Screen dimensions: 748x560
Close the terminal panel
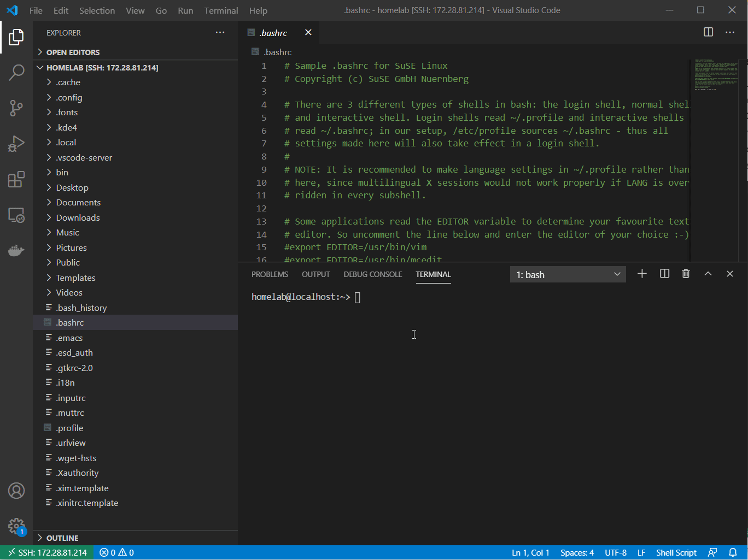tap(730, 274)
